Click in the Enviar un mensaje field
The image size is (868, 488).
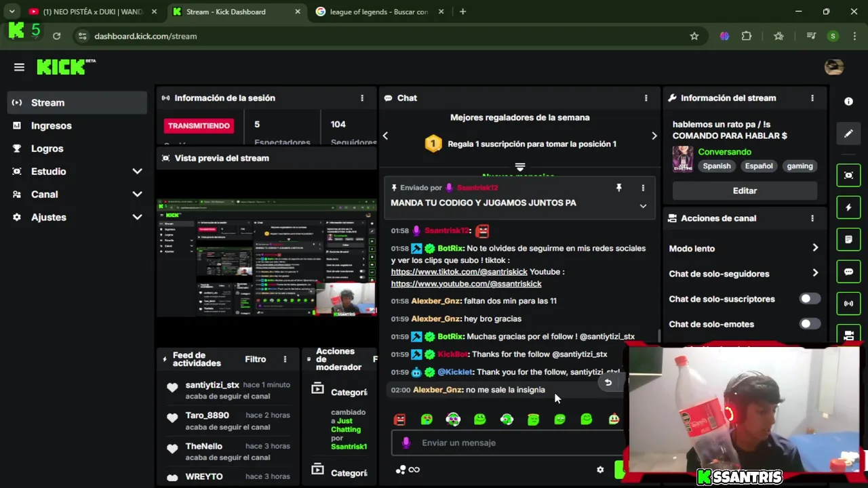pos(509,443)
